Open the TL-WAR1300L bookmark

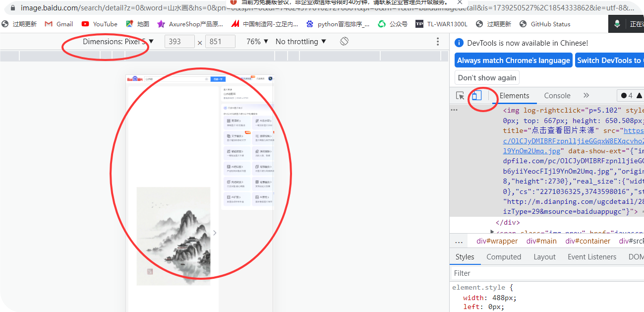(441, 24)
